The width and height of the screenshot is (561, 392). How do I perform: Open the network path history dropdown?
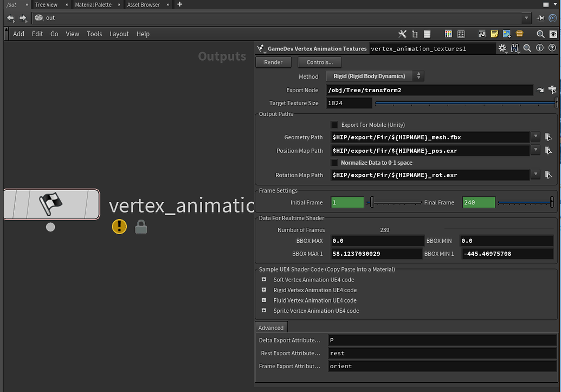(526, 18)
